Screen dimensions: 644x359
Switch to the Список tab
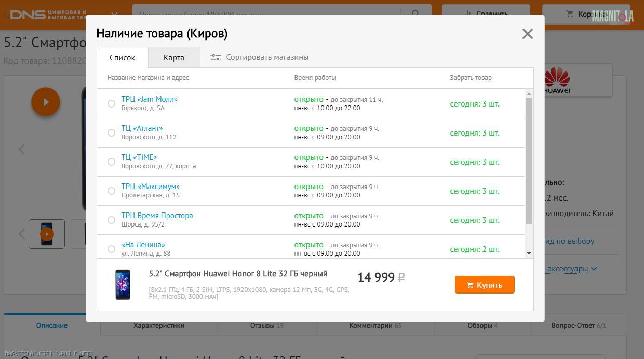(123, 58)
